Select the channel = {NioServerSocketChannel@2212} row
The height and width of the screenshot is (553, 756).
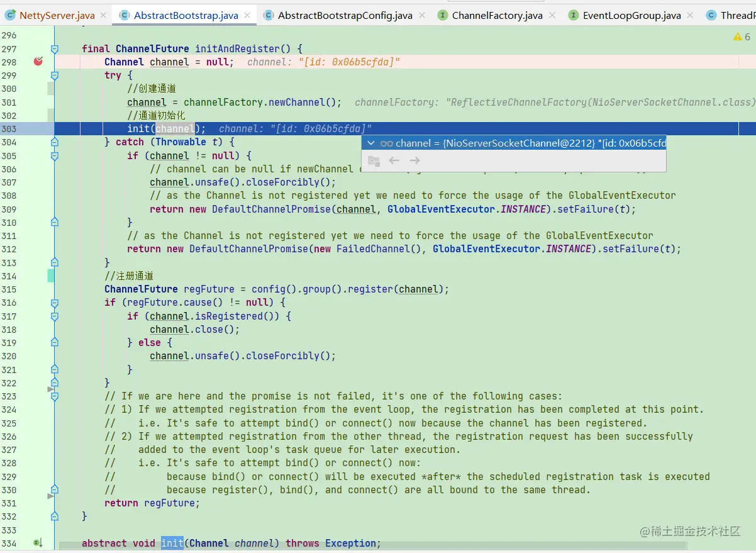click(514, 143)
